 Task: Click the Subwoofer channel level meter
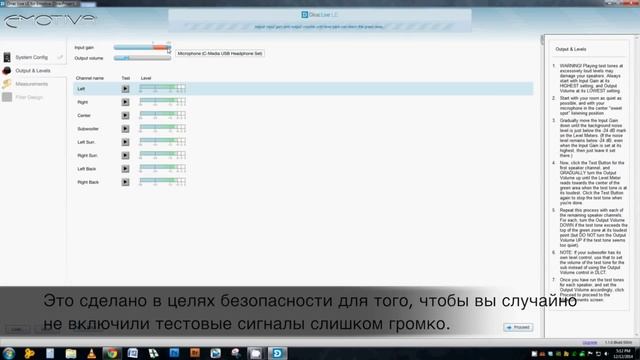pos(162,128)
